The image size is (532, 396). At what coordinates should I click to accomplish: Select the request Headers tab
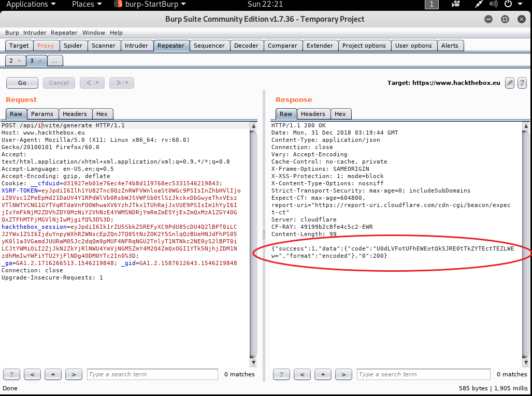pyautogui.click(x=75, y=114)
